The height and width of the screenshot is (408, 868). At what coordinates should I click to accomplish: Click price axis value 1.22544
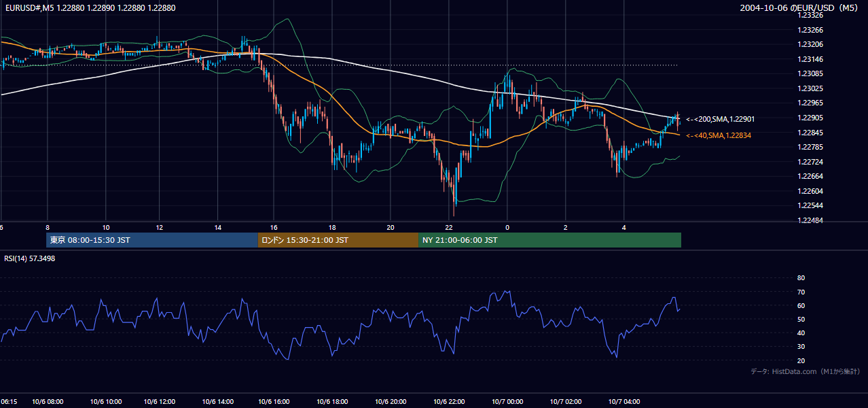(x=810, y=205)
